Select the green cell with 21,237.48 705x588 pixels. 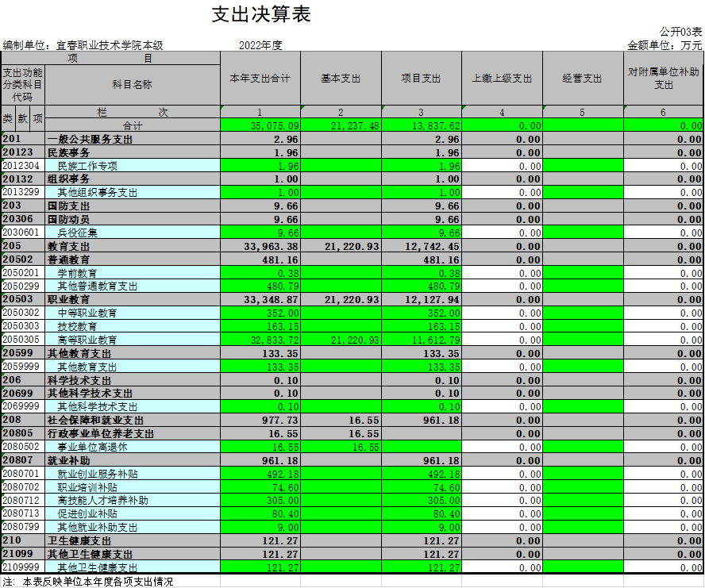341,125
